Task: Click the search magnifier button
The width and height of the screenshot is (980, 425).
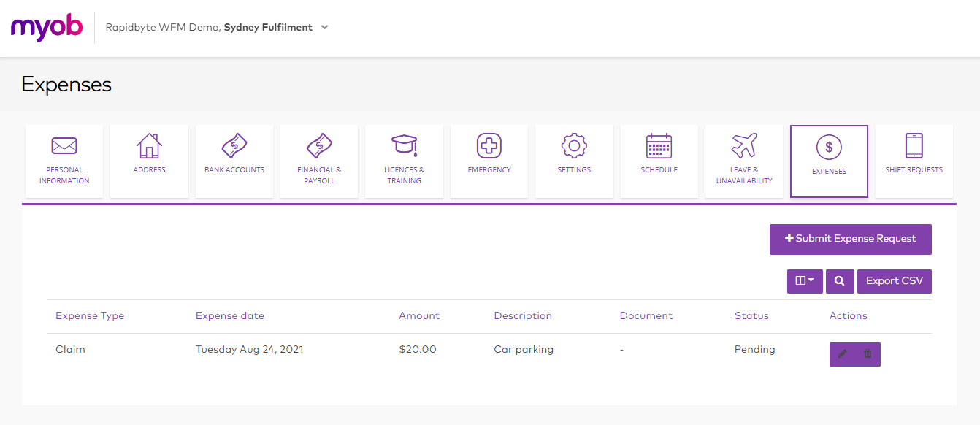Action: [x=840, y=281]
